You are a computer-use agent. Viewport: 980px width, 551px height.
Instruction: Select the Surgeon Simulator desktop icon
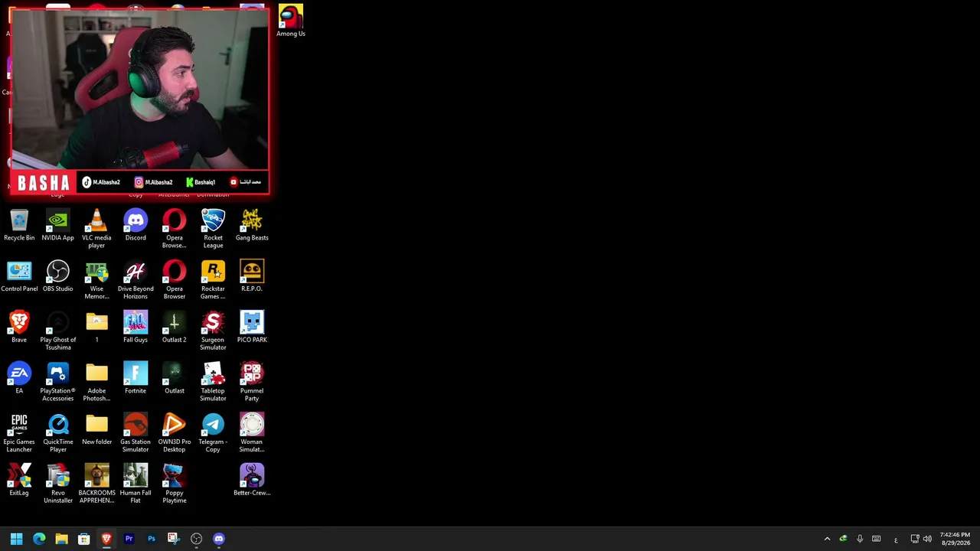click(213, 331)
